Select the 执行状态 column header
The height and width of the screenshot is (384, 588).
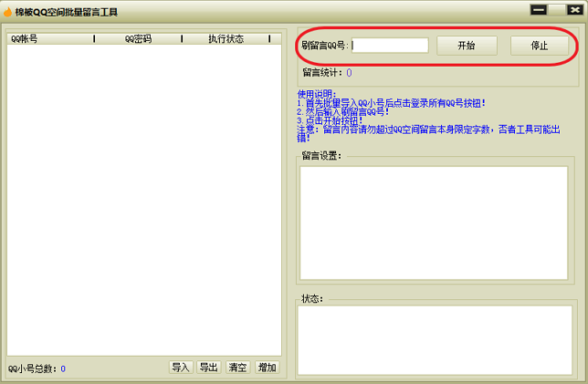tap(226, 39)
